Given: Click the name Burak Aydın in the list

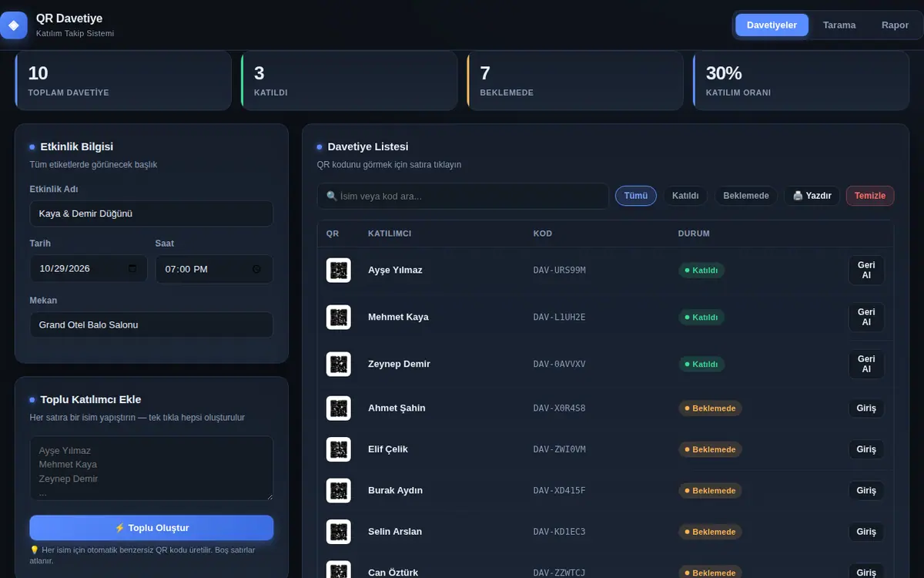Looking at the screenshot, I should pyautogui.click(x=395, y=491).
